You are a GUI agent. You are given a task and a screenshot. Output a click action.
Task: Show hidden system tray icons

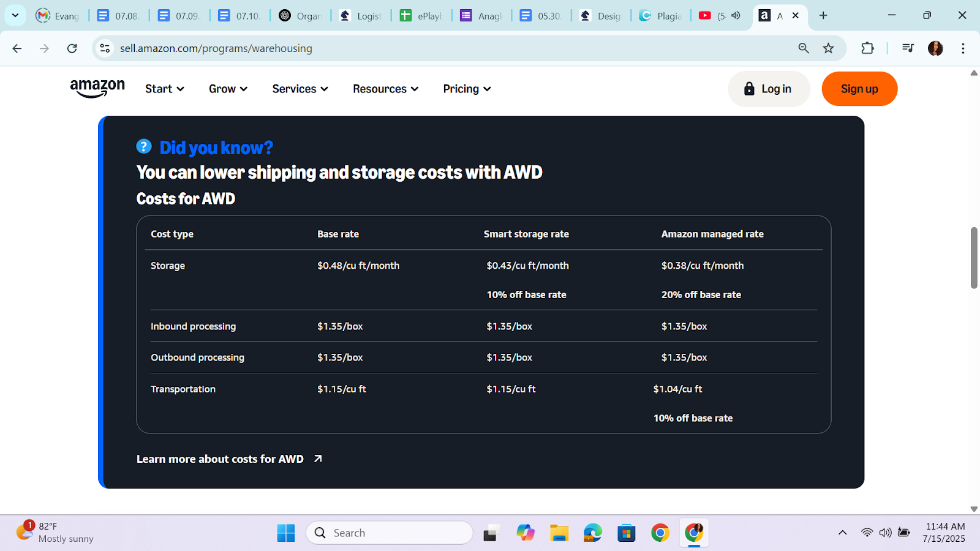point(843,533)
